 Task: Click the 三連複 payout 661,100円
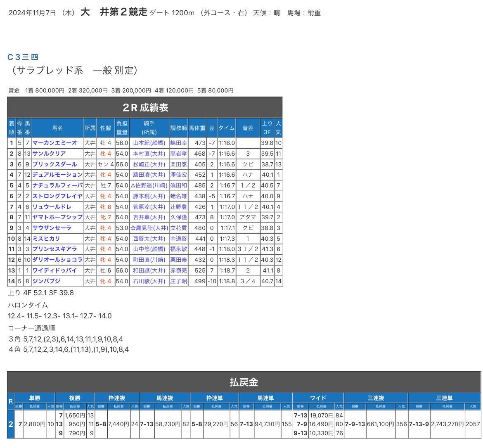[x=381, y=424]
